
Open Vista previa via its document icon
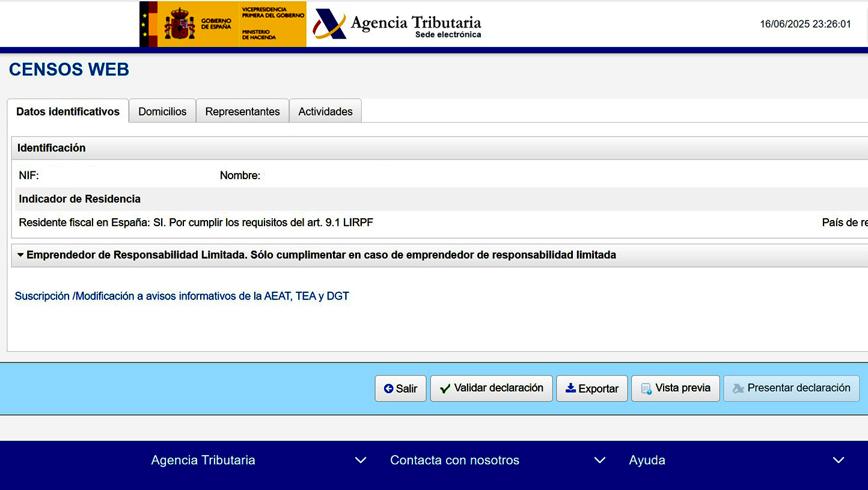(646, 388)
